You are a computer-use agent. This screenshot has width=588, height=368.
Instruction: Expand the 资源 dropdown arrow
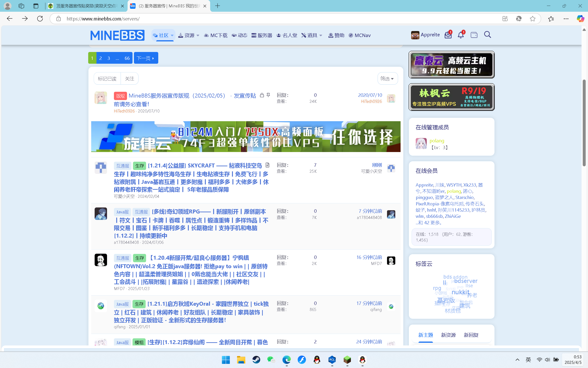pos(198,35)
